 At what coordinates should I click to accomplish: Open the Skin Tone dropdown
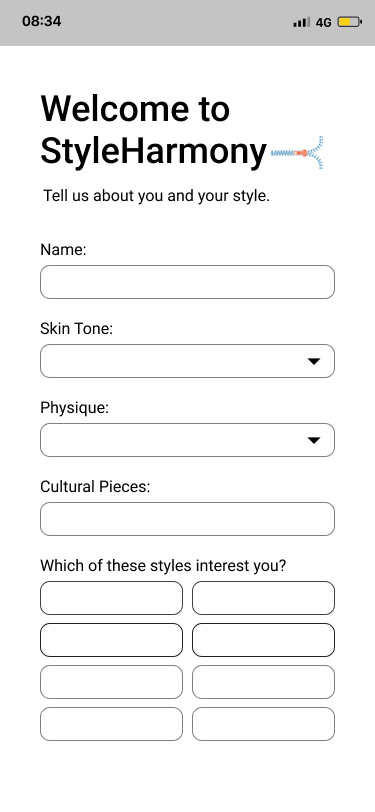[188, 361]
